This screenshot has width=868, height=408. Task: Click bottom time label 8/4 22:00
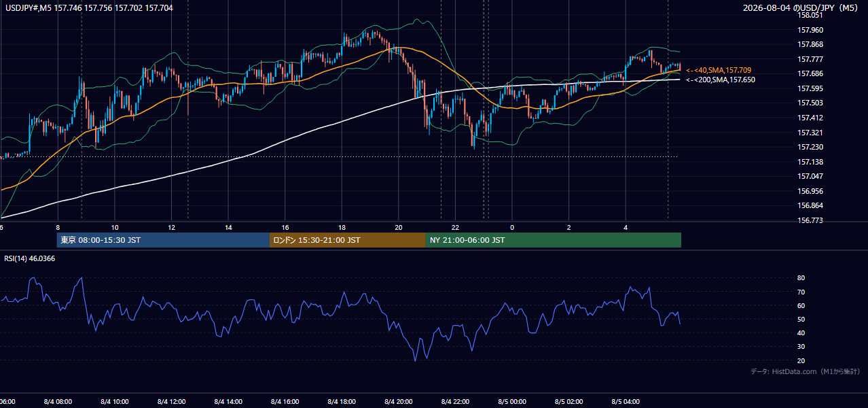[x=456, y=402]
